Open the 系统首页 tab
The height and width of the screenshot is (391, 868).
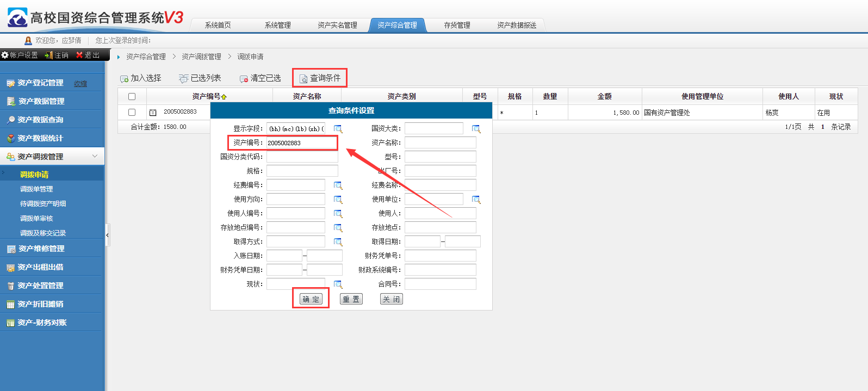tap(218, 25)
